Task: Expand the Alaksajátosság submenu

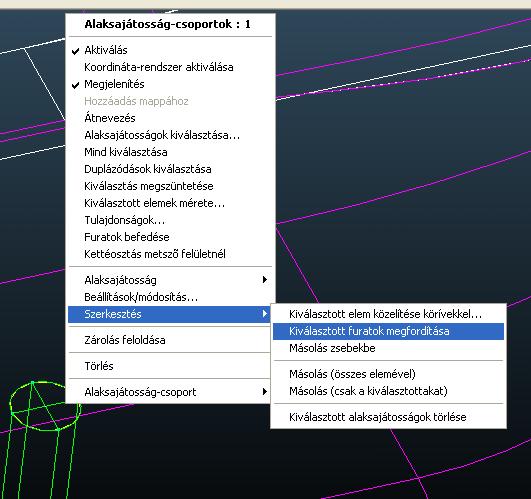Action: coord(169,280)
